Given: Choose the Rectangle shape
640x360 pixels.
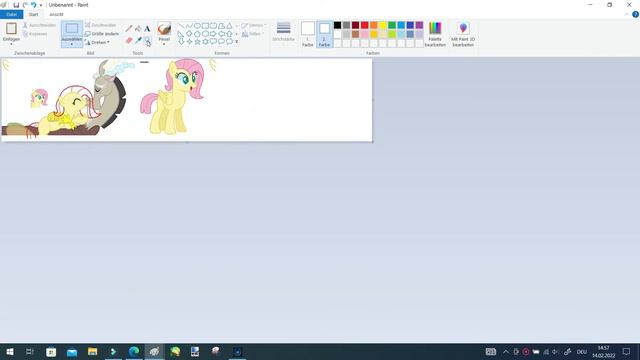Looking at the screenshot, I should pyautogui.click(x=205, y=26).
